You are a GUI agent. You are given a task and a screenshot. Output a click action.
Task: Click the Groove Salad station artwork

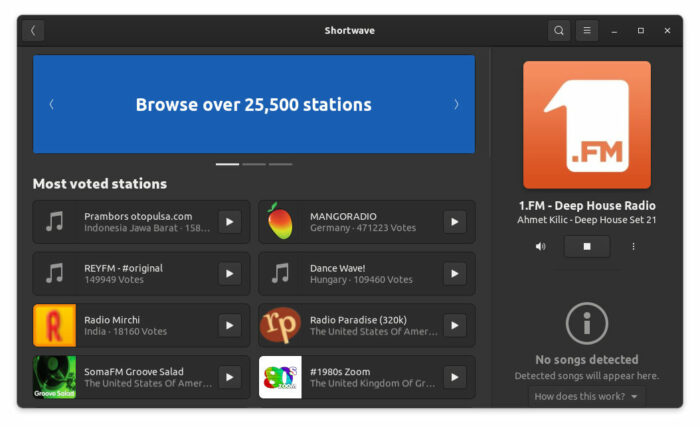click(x=54, y=377)
